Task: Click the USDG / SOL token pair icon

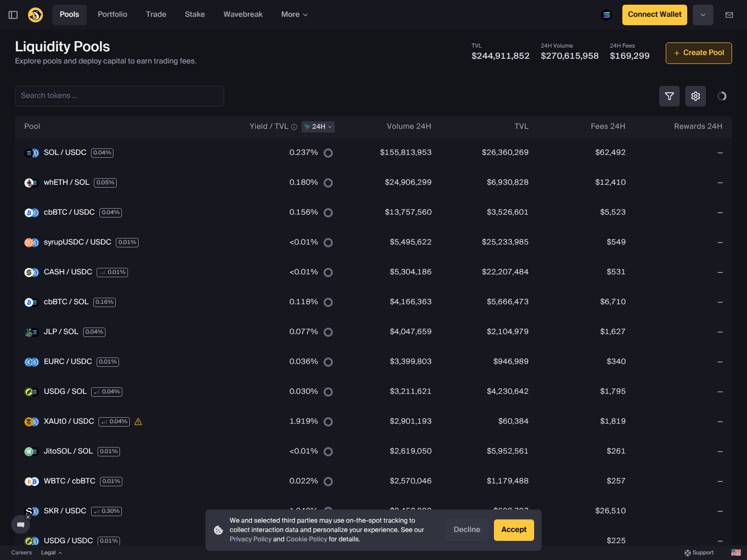Action: coord(31,392)
